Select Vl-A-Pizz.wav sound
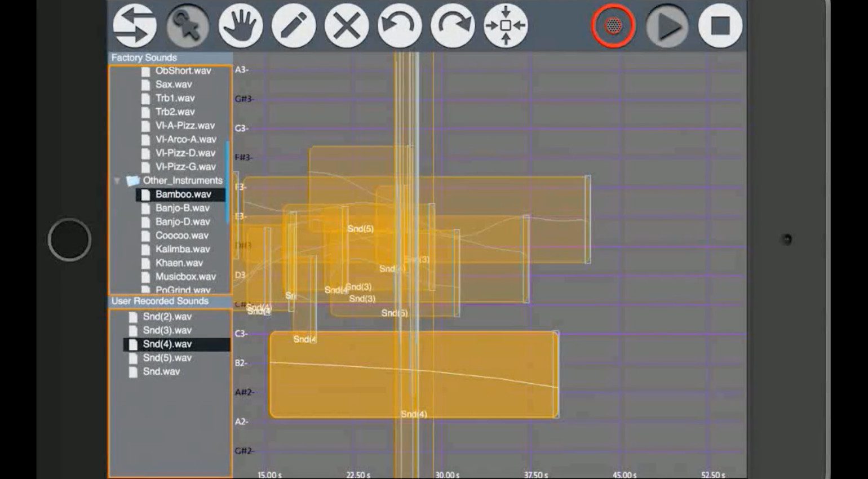868x479 pixels. tap(185, 126)
